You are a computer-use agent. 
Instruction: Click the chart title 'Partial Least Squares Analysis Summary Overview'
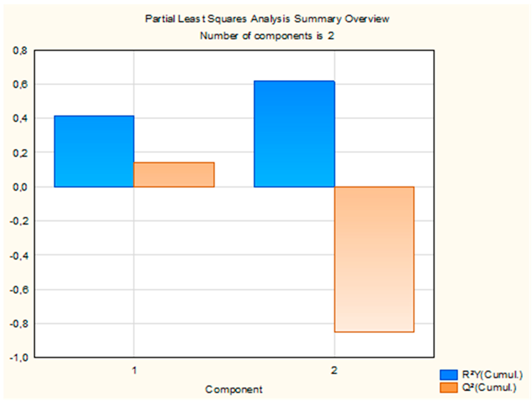coord(267,19)
